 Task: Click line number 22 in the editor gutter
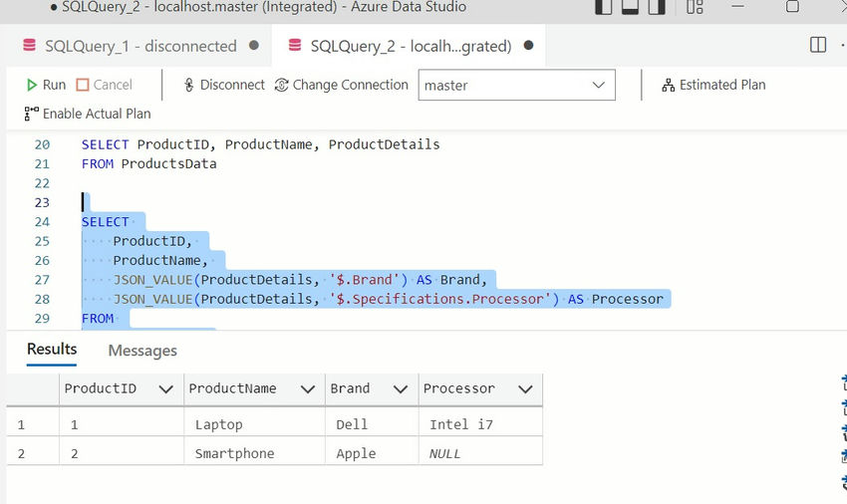tap(42, 183)
